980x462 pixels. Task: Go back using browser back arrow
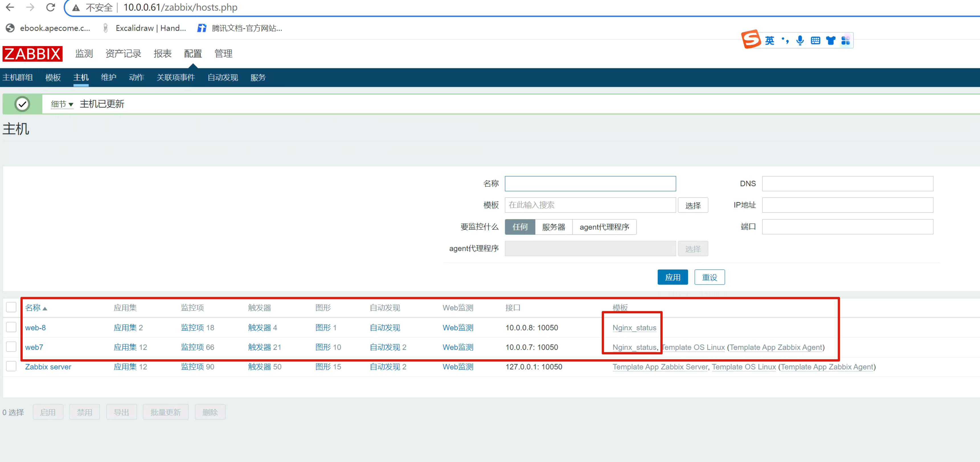coord(10,7)
